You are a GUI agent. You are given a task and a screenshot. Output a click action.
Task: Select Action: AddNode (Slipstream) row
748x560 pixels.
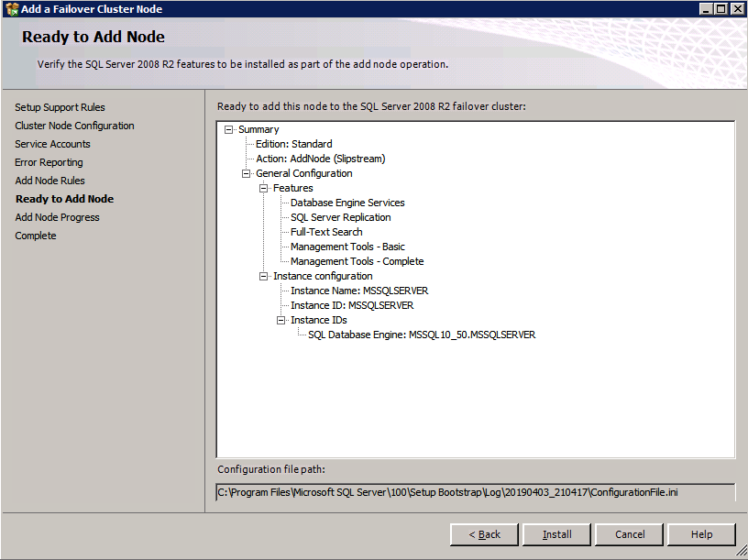(x=321, y=159)
